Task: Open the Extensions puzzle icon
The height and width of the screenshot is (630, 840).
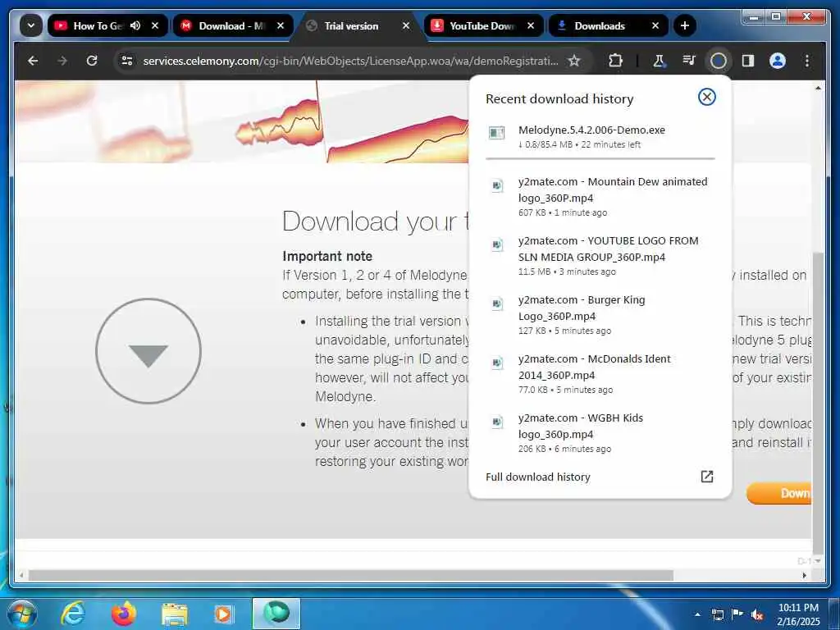Action: [x=615, y=61]
